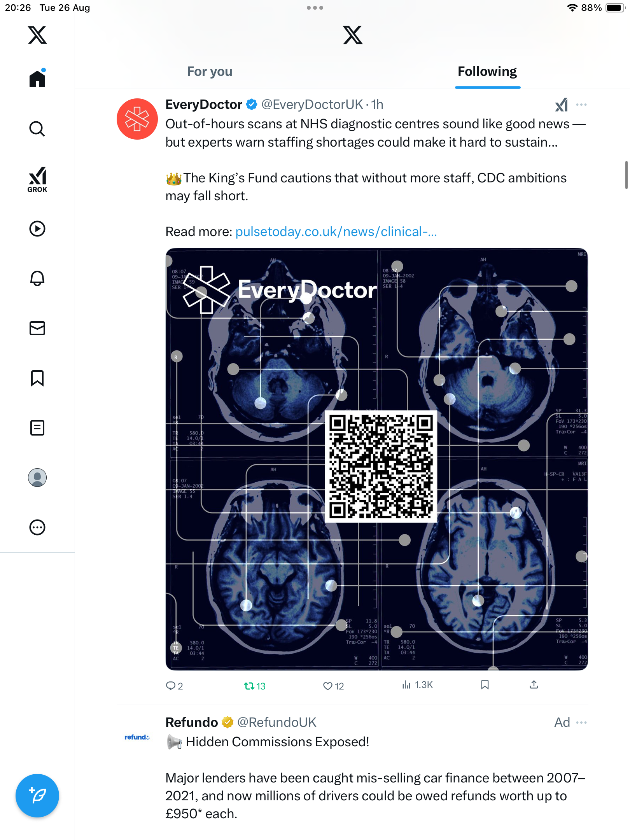Open Bookmarks in the sidebar
Viewport: 630px width, 840px height.
37,378
